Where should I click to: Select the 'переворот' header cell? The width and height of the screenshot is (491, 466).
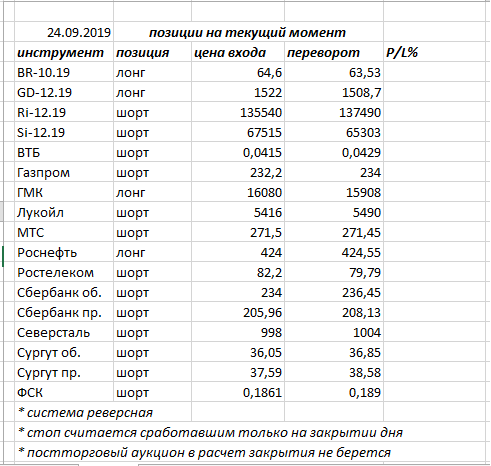pyautogui.click(x=334, y=52)
